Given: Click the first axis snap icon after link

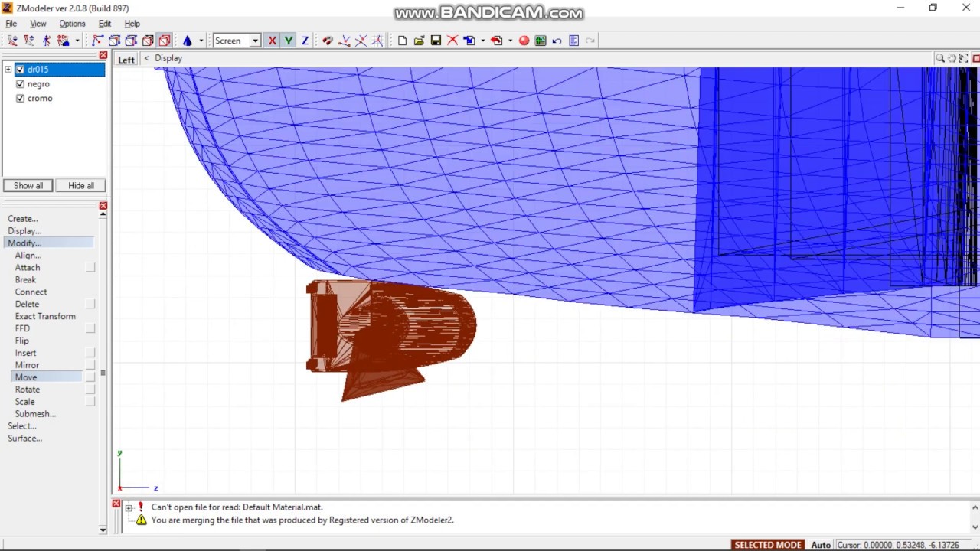Looking at the screenshot, I should point(345,41).
